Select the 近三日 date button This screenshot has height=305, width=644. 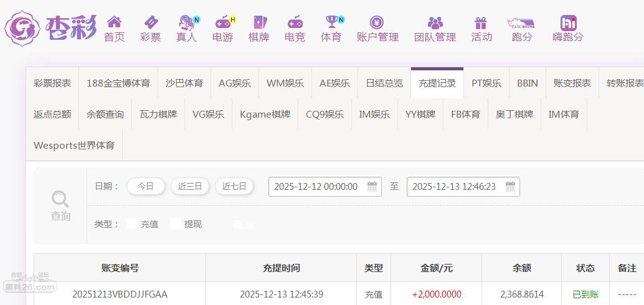[190, 186]
